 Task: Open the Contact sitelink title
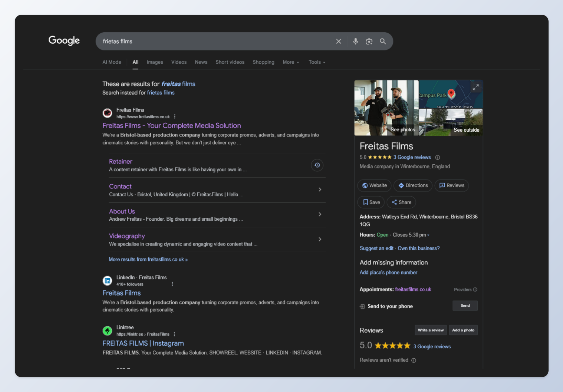[120, 186]
